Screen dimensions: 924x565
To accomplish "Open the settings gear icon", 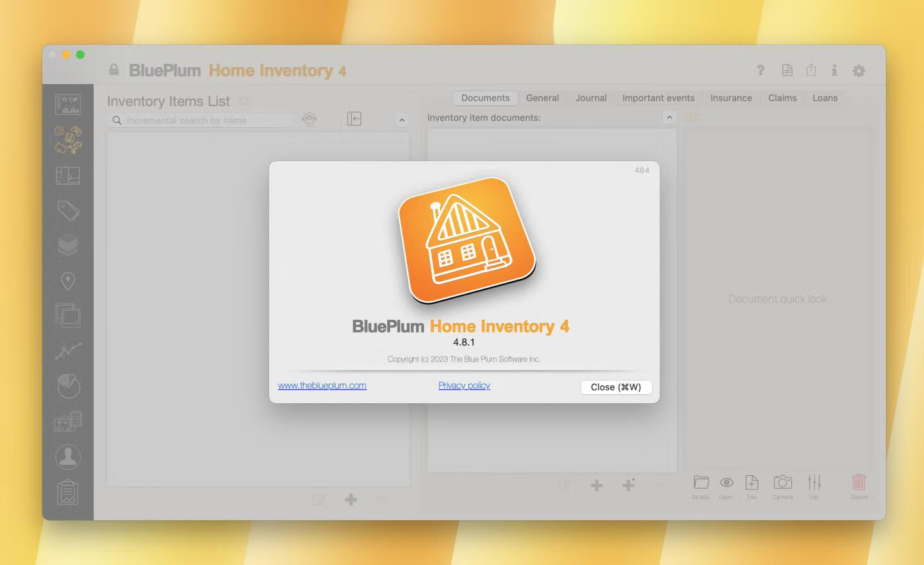I will 859,71.
